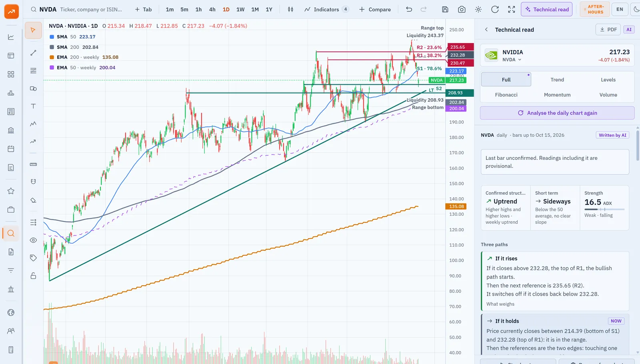Select the arrow cursor tool
Screen dimensions: 640x364
[33, 30]
